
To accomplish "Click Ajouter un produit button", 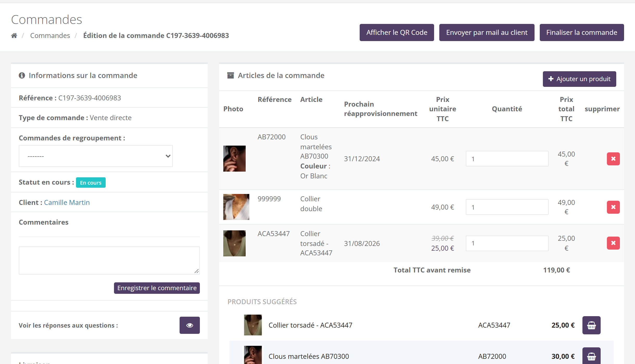I will 579,79.
